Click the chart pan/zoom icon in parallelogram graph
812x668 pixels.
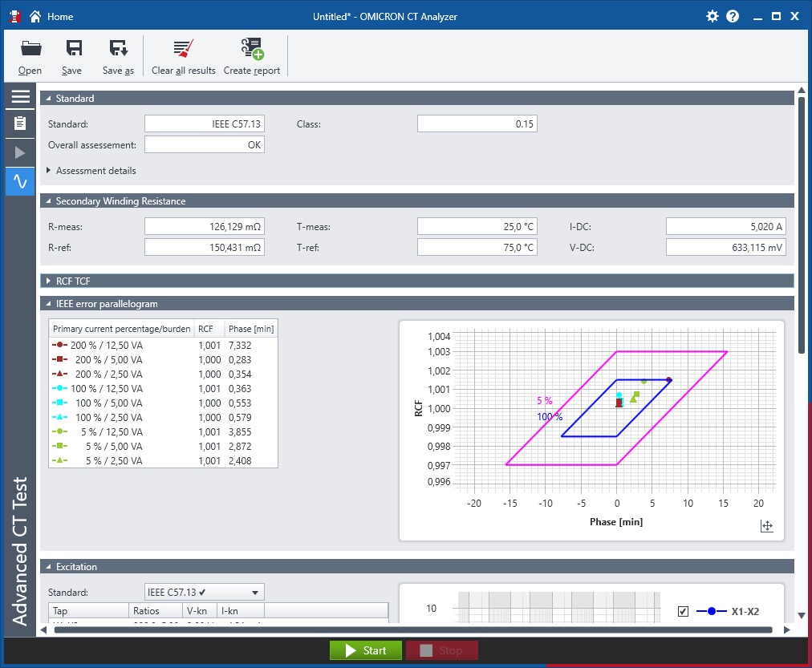[766, 526]
